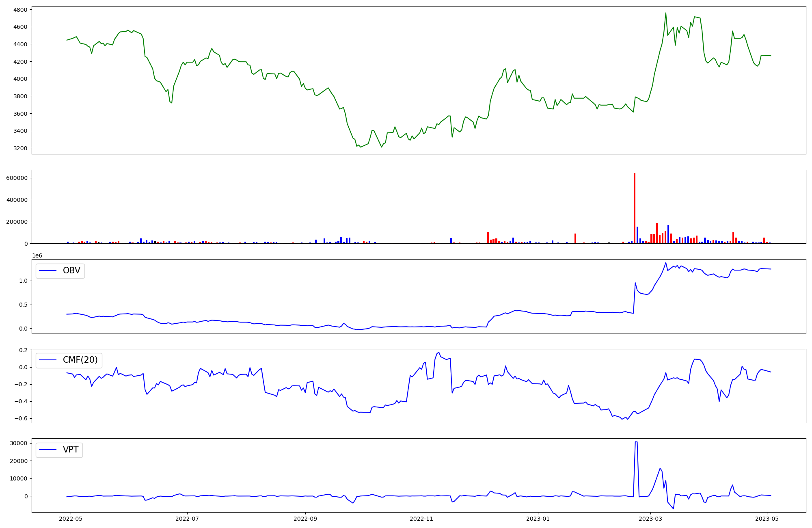Click the blue line sample in VPT legend

pos(48,450)
